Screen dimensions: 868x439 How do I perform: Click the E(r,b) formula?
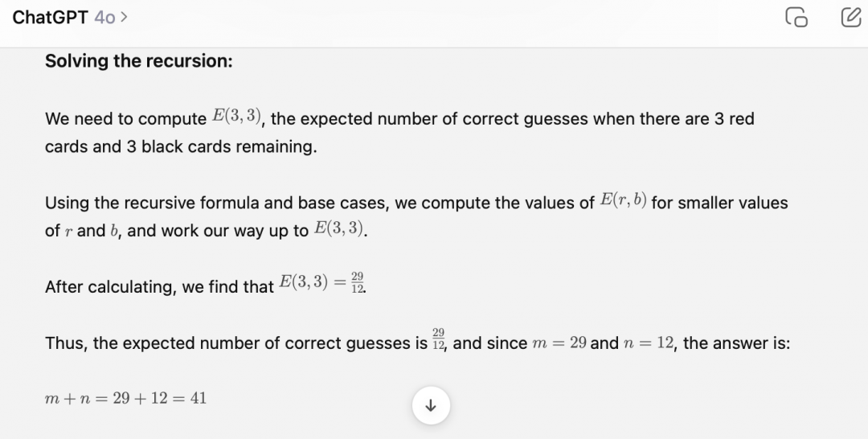623,201
